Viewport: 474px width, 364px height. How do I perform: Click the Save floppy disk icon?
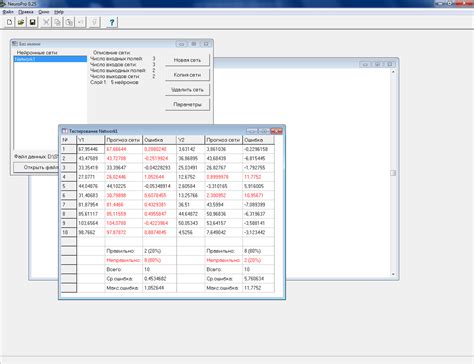click(33, 22)
